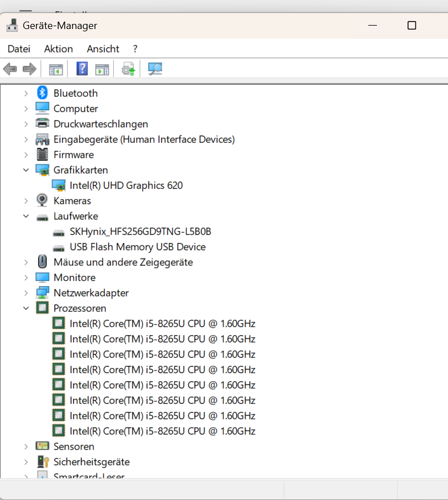Expand the Bluetooth node
Screen dimensions: 448x500
coord(26,93)
